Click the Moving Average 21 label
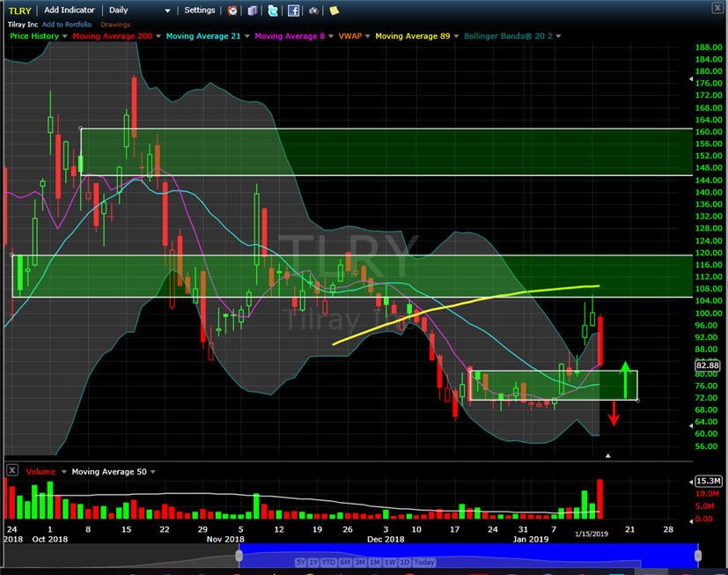This screenshot has width=728, height=575. (203, 36)
